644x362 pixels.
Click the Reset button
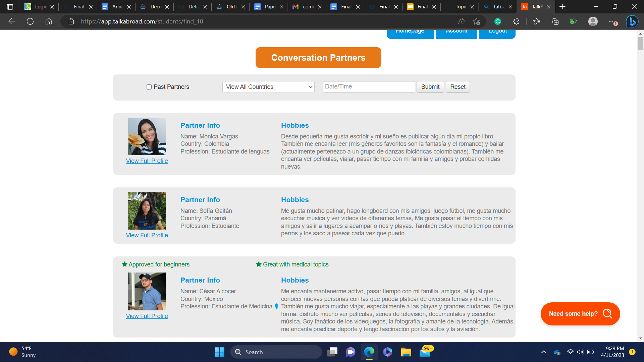[x=458, y=87]
